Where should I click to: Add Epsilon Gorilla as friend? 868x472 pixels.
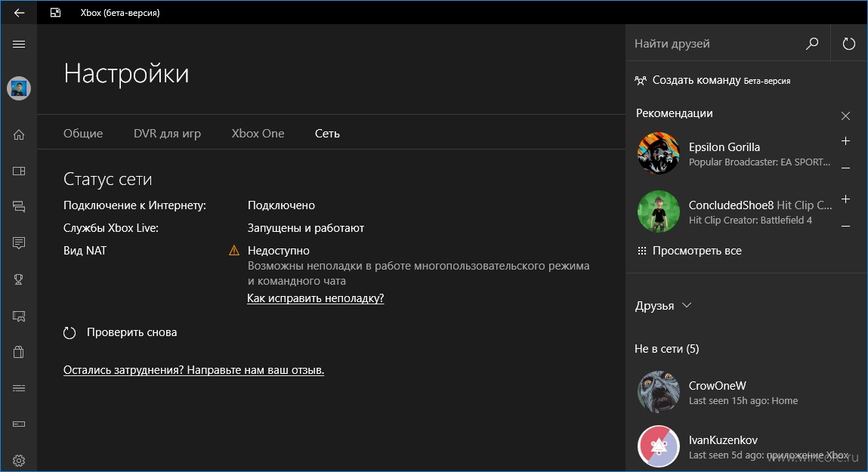[x=845, y=141]
